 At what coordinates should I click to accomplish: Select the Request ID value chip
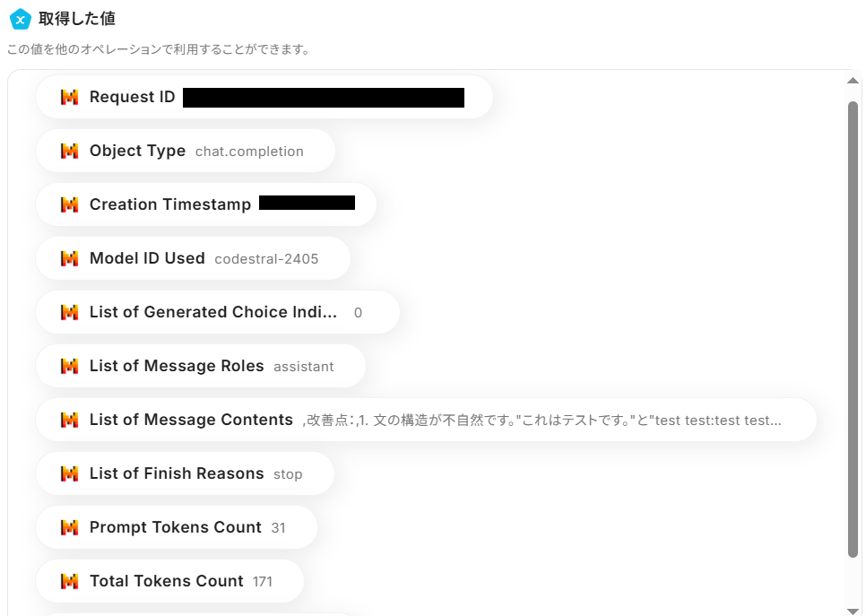point(264,97)
